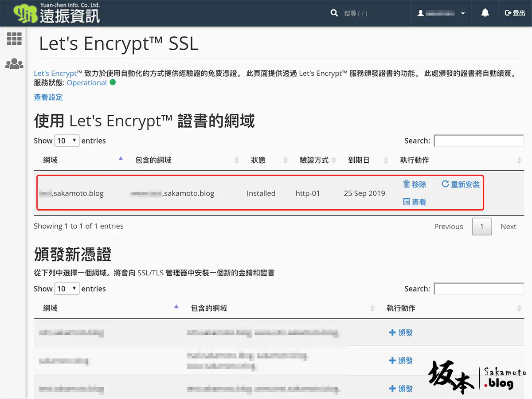Click the Next pagination button

click(x=508, y=227)
